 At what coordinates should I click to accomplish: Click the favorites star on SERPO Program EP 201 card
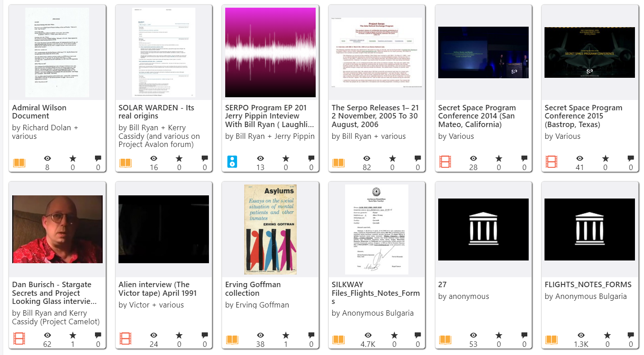click(x=286, y=158)
